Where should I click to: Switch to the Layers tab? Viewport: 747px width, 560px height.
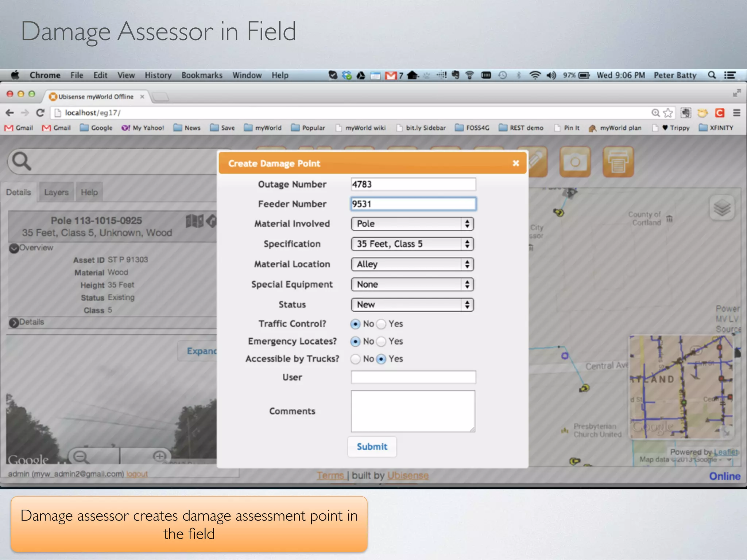tap(57, 192)
